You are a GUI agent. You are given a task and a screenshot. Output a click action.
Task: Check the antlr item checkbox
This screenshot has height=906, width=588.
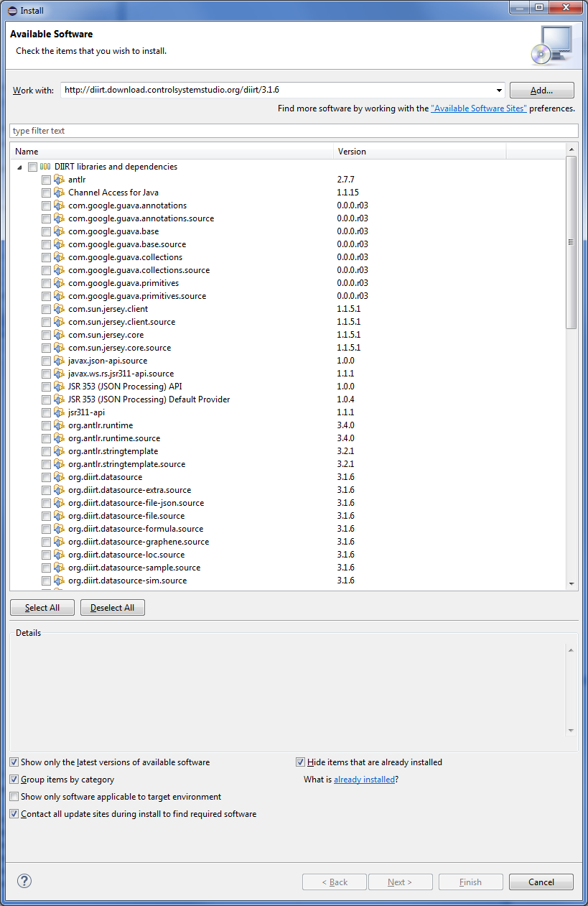click(46, 179)
